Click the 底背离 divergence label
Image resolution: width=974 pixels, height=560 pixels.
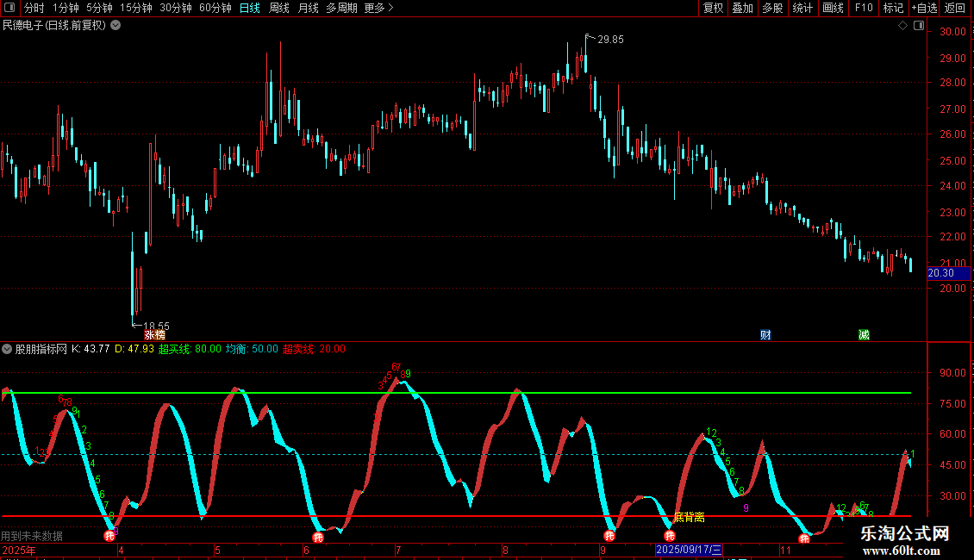click(689, 517)
